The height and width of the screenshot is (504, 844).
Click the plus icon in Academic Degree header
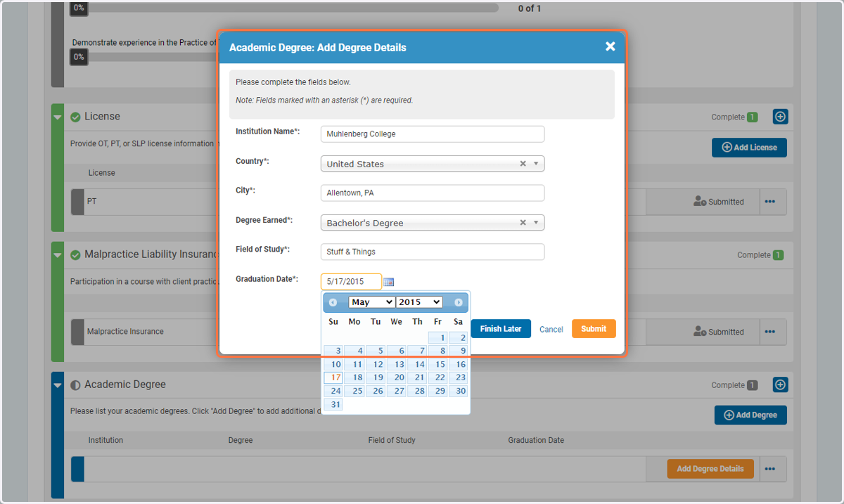(781, 385)
